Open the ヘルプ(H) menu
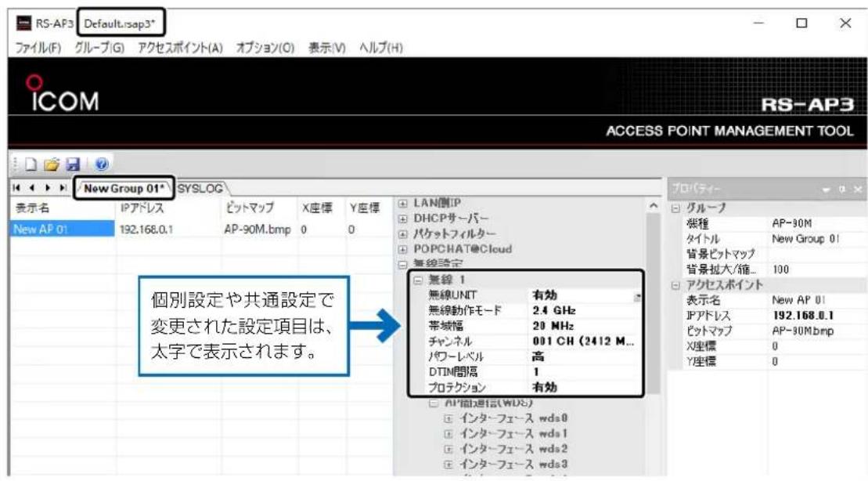 pyautogui.click(x=381, y=48)
